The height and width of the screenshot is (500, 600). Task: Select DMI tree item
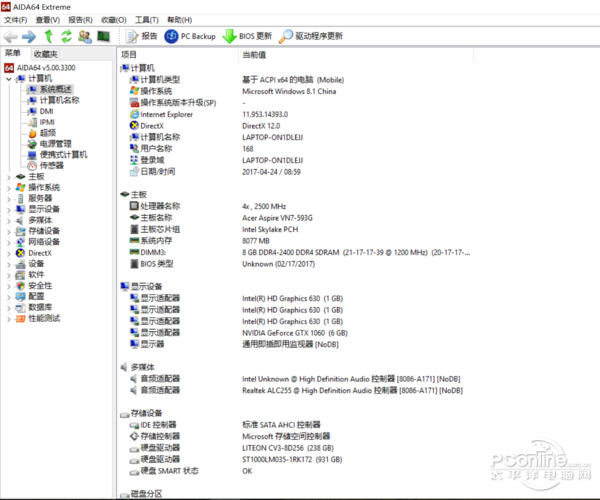pyautogui.click(x=46, y=111)
